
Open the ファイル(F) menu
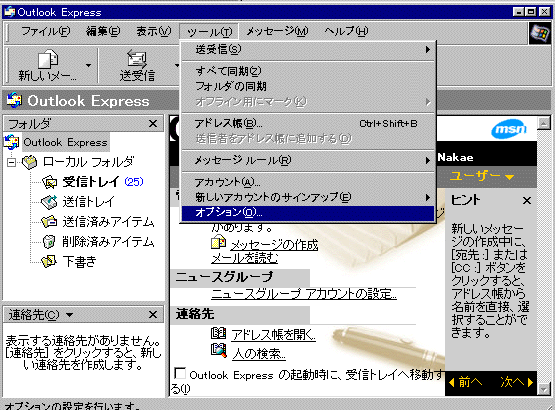(x=46, y=32)
